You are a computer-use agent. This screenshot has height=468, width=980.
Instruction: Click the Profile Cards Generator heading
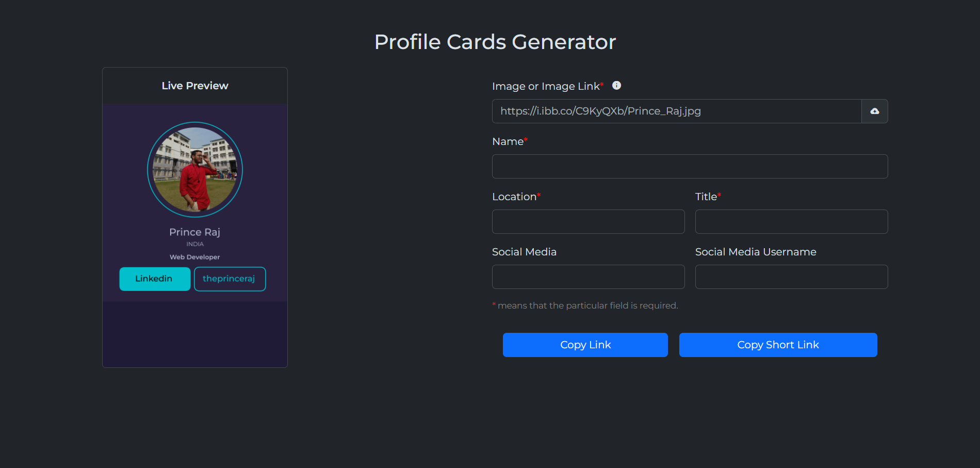[x=495, y=41]
